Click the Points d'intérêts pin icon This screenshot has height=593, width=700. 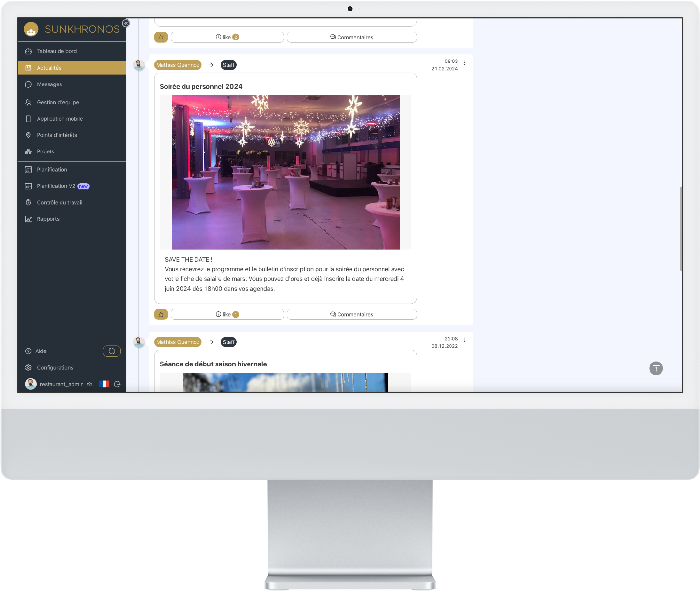[28, 135]
